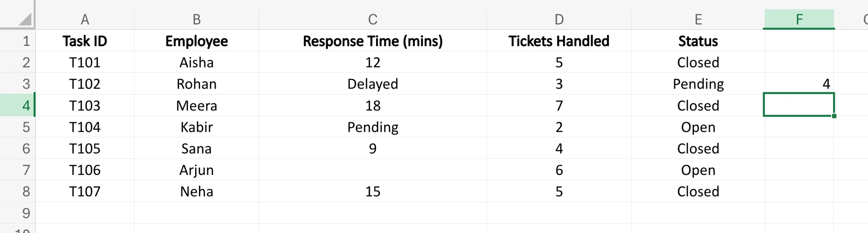Click the Pending status cell for T102
The width and height of the screenshot is (868, 233).
pyautogui.click(x=698, y=84)
